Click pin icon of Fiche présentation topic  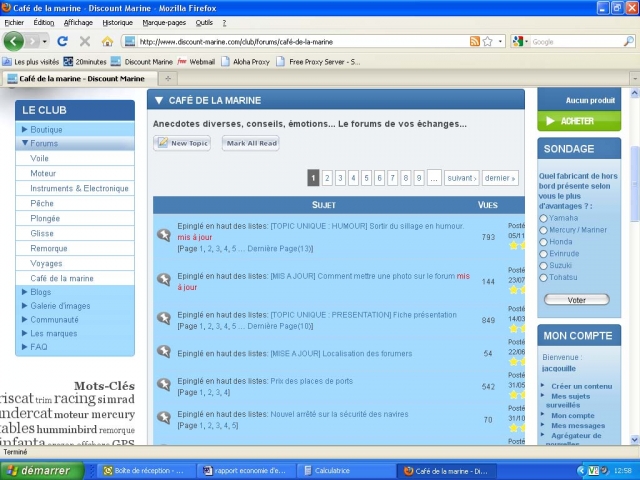pos(164,318)
